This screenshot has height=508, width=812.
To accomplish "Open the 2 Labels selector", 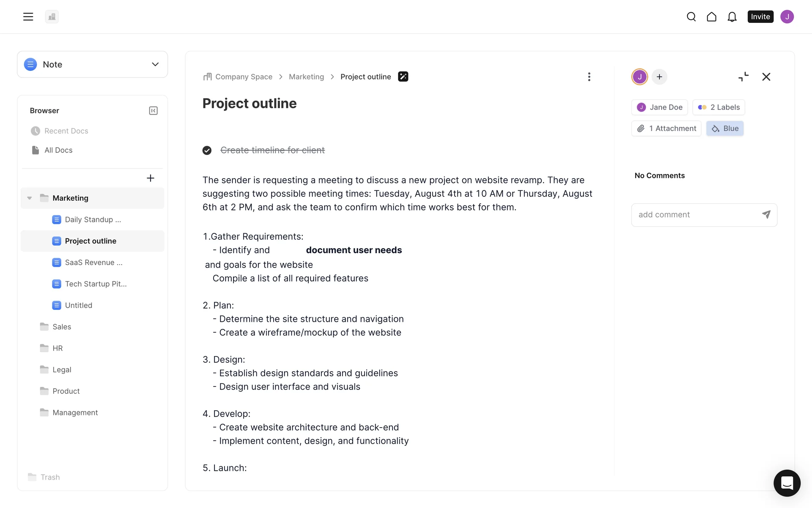I will [x=719, y=107].
